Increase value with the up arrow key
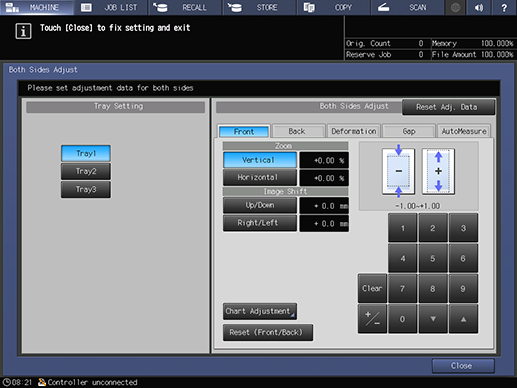Image resolution: width=517 pixels, height=388 pixels. 463,319
